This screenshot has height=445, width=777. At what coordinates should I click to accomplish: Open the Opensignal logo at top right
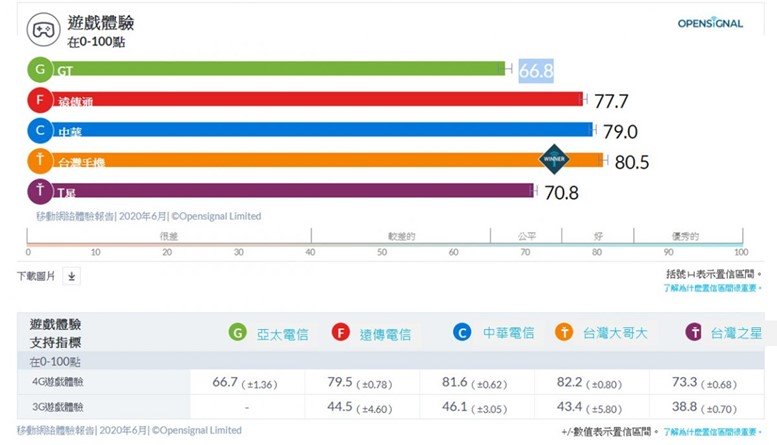pyautogui.click(x=710, y=23)
